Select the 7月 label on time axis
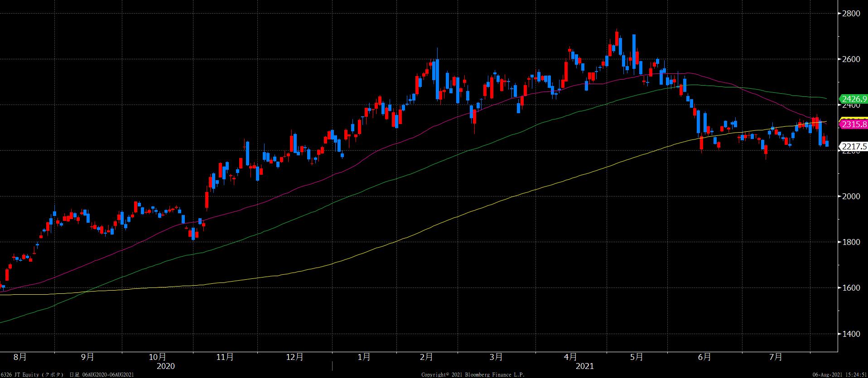 pyautogui.click(x=776, y=357)
